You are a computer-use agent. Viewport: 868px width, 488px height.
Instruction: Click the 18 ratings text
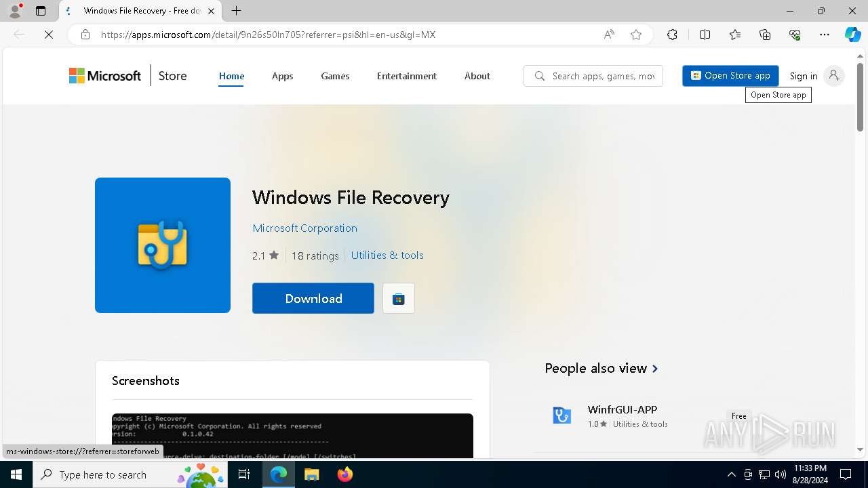(x=315, y=256)
